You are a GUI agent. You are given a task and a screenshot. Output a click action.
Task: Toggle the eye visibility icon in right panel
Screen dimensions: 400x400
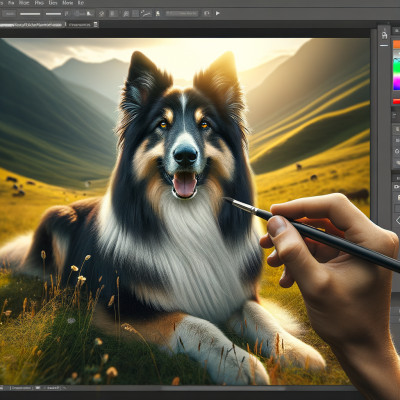[397, 187]
